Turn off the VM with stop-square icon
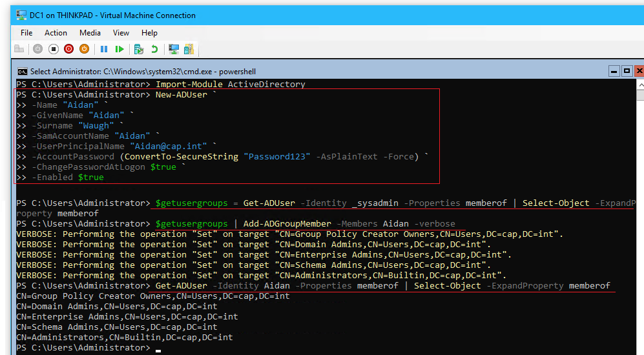This screenshot has width=644, height=355. [x=54, y=49]
